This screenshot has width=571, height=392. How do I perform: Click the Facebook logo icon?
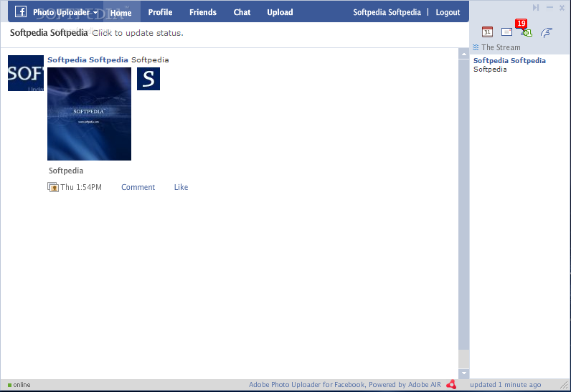(x=21, y=11)
